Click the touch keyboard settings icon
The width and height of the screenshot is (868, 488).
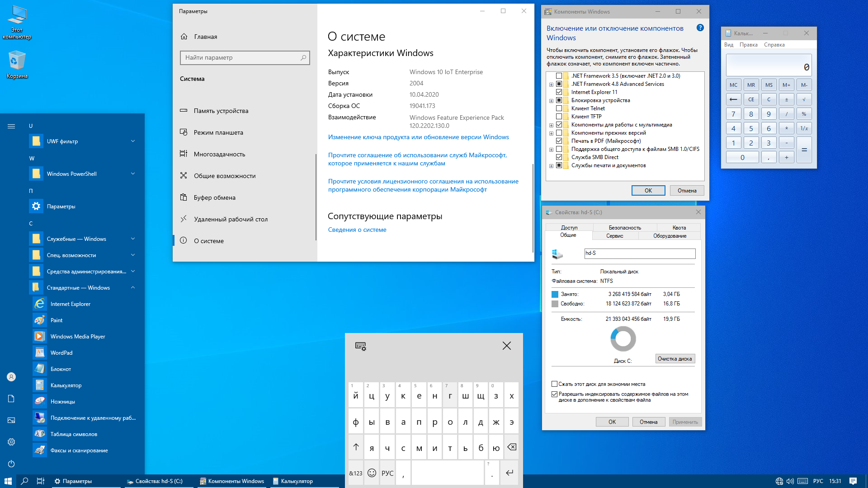[360, 346]
